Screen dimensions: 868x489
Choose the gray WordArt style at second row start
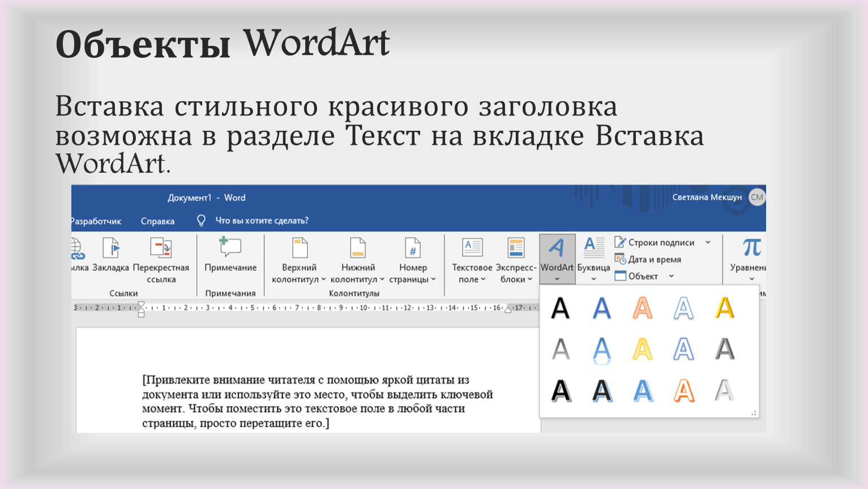[x=561, y=349]
